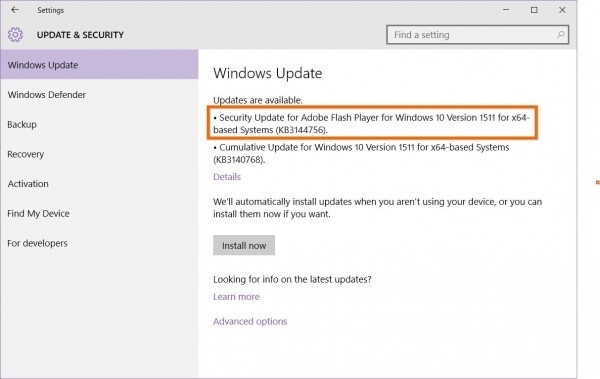The width and height of the screenshot is (600, 379).
Task: Click 'Updates are available.' status text
Action: [x=258, y=100]
